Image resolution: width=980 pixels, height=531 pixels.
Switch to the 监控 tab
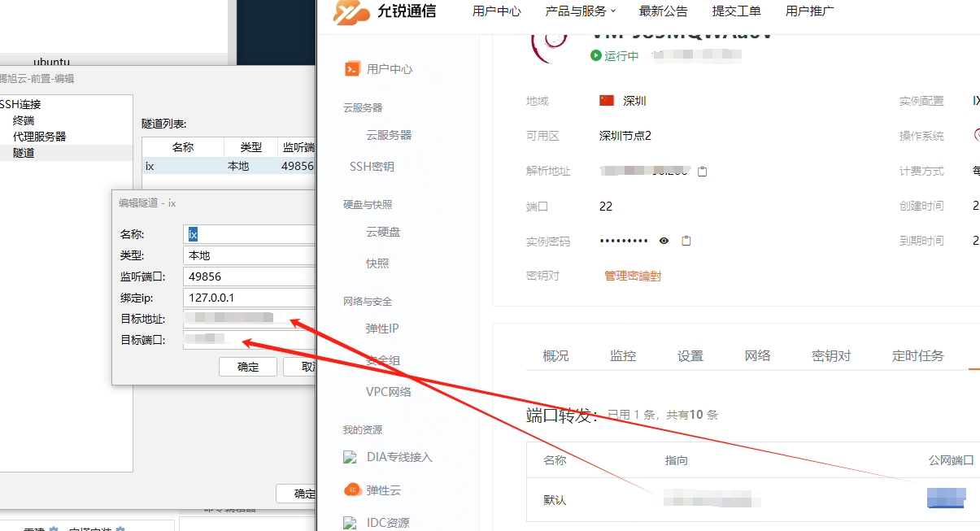623,355
